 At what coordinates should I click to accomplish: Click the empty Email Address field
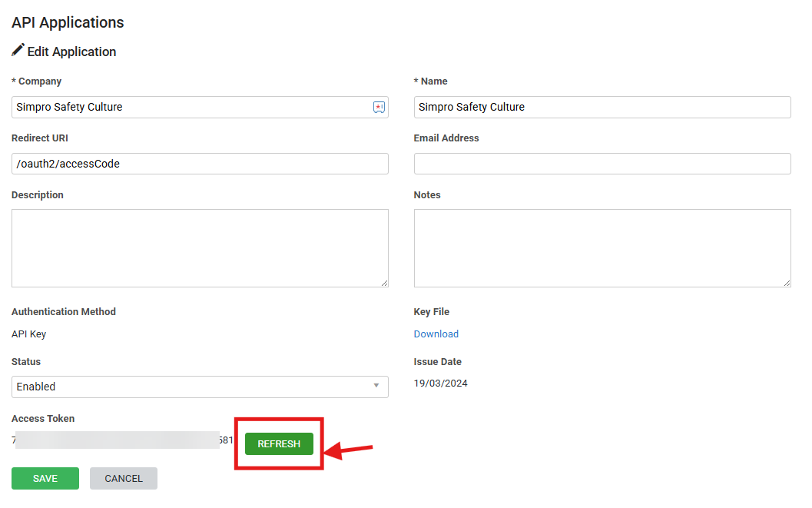pos(602,164)
